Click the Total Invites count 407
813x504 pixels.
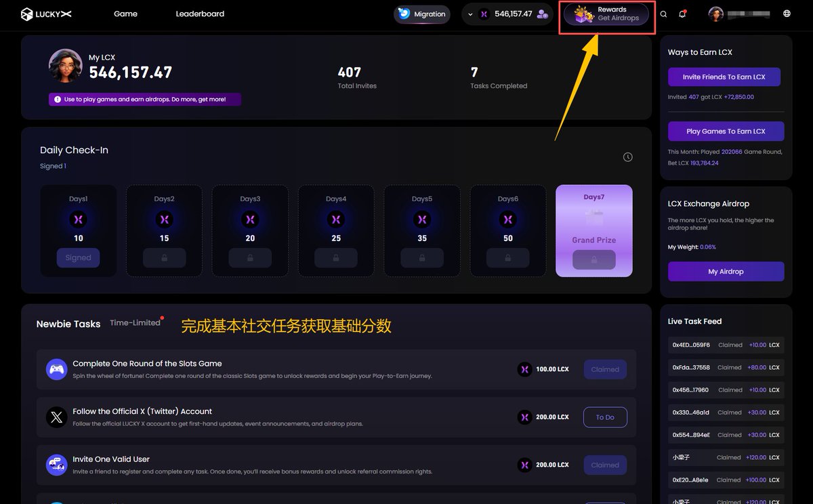coord(350,72)
